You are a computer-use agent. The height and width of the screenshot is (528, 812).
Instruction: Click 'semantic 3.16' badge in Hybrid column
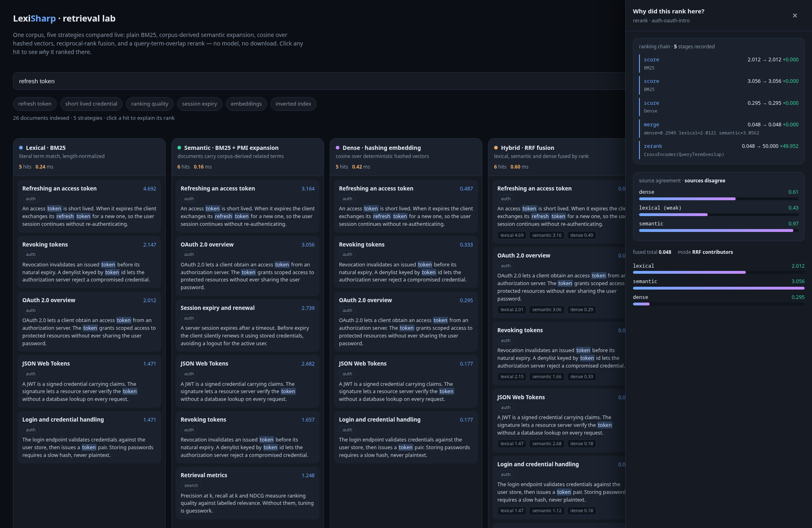point(547,235)
